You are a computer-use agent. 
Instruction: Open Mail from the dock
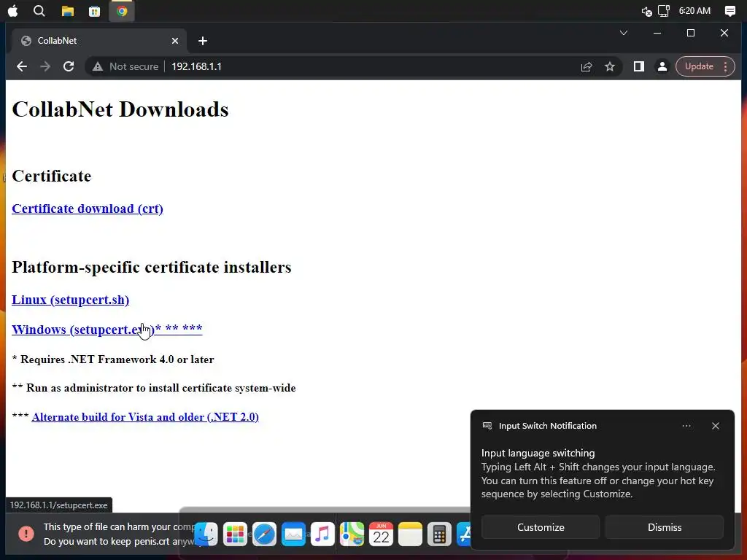(293, 534)
